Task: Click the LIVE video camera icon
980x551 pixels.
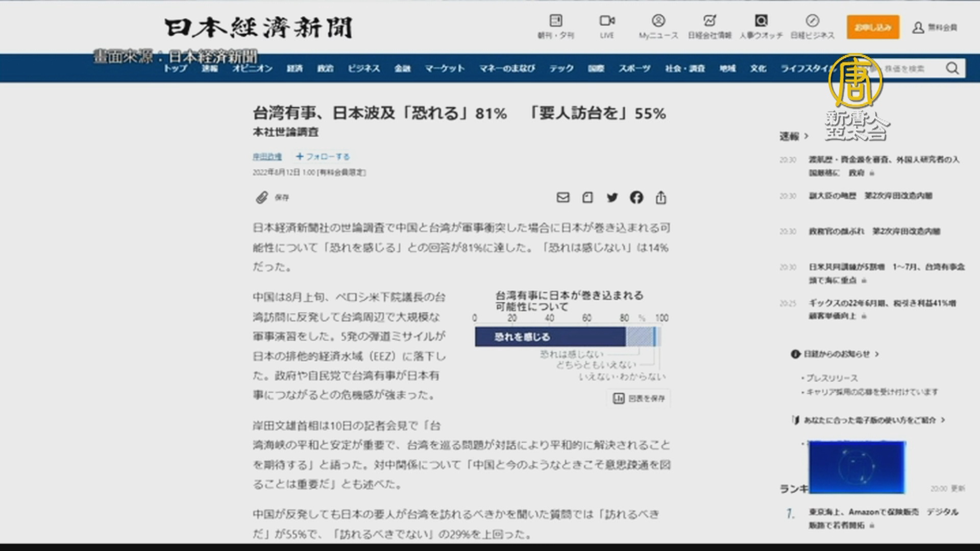Action: [x=607, y=21]
